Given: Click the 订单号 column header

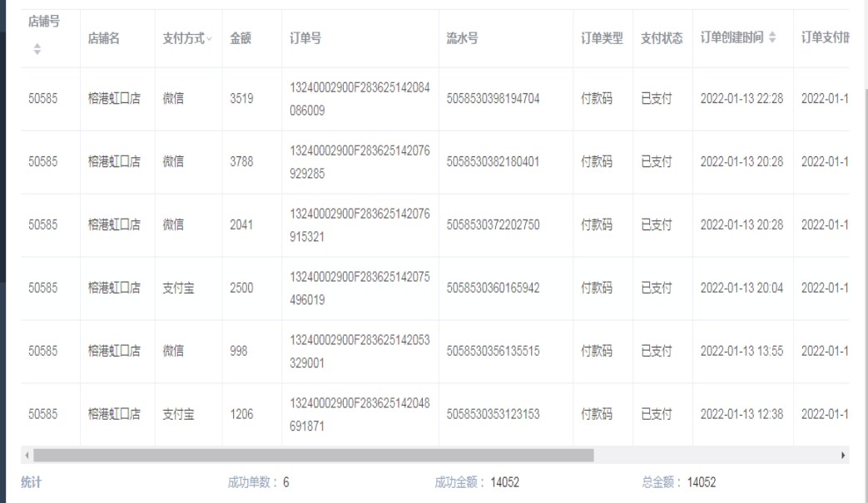Looking at the screenshot, I should (x=305, y=38).
